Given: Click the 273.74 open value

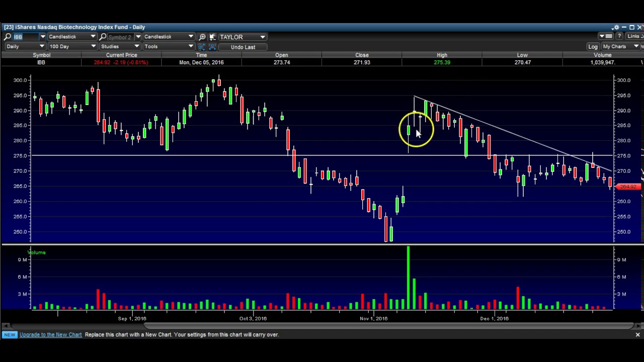Looking at the screenshot, I should [x=282, y=62].
